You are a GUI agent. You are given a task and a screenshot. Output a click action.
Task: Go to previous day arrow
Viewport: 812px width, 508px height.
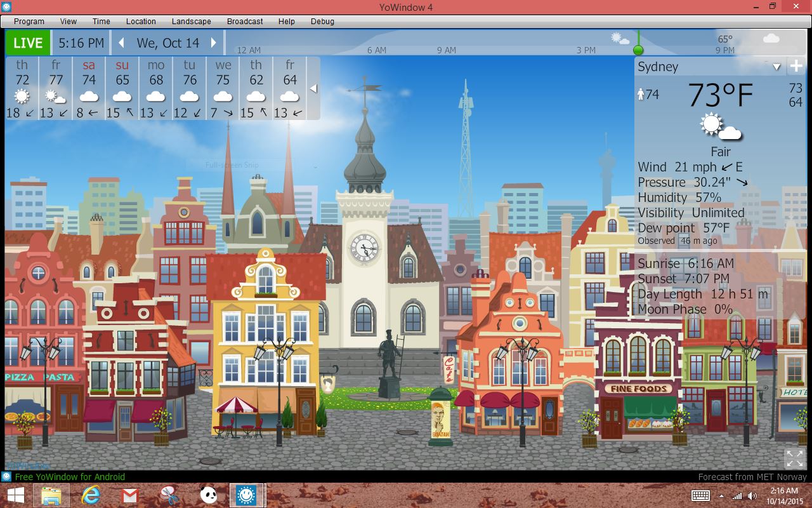pos(122,43)
